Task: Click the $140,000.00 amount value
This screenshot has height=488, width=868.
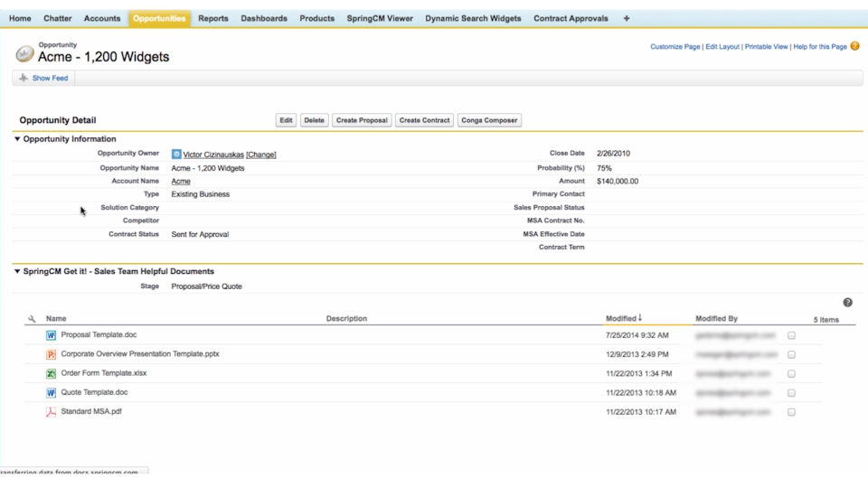Action: click(618, 181)
